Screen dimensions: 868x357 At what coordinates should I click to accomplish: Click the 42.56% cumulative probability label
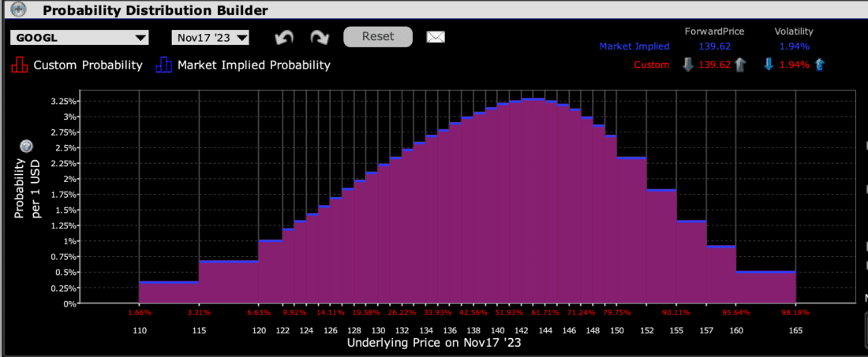pyautogui.click(x=473, y=313)
